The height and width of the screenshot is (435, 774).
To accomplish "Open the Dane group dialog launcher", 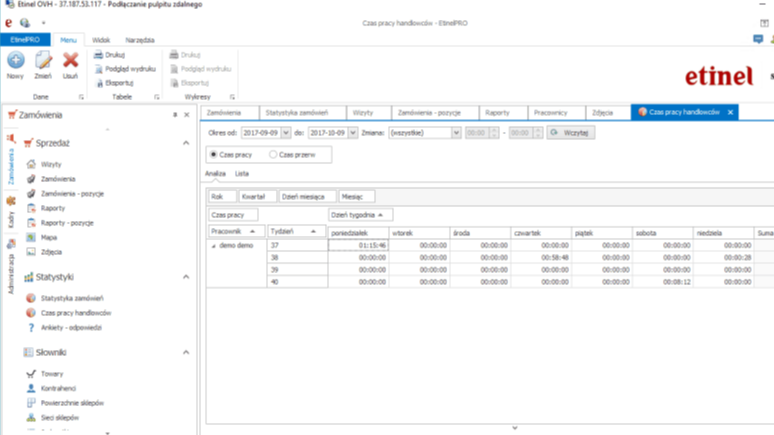I will (x=81, y=97).
